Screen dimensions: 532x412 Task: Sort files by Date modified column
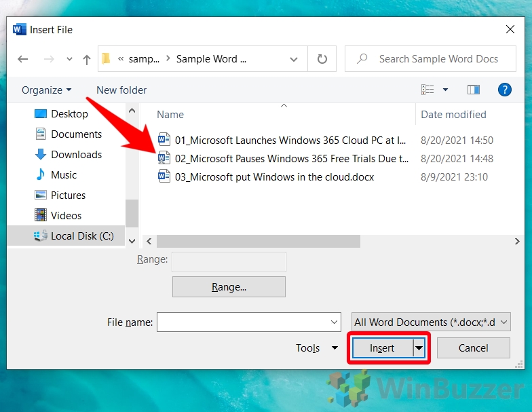(x=453, y=115)
